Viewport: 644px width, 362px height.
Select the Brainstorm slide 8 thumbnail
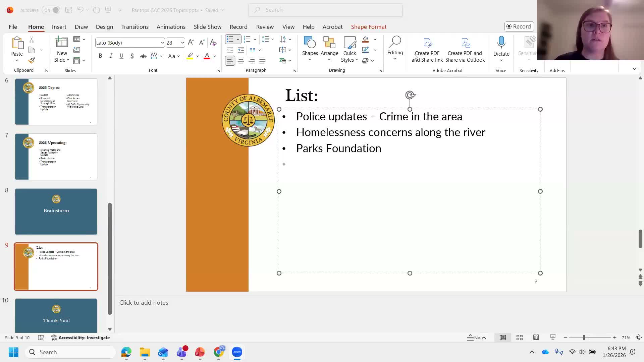(56, 212)
